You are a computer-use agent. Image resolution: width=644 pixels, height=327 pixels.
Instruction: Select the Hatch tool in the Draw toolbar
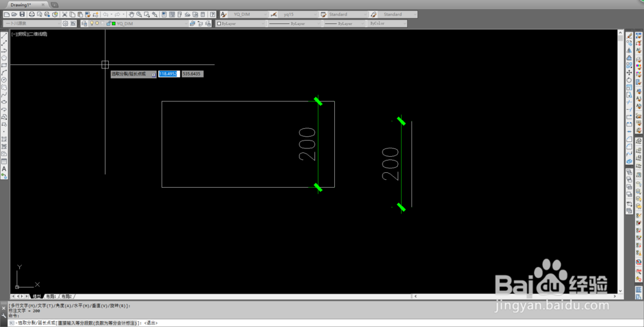coord(4,139)
